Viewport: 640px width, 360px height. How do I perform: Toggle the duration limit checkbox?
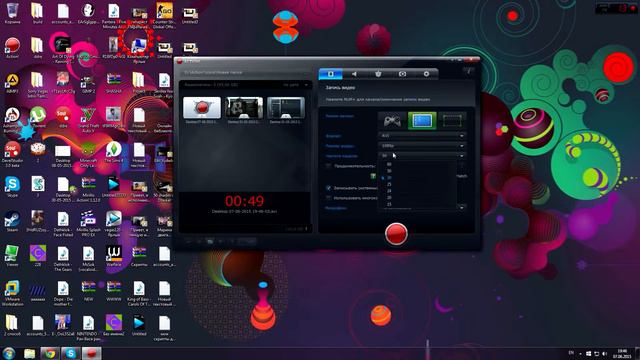coord(329,166)
